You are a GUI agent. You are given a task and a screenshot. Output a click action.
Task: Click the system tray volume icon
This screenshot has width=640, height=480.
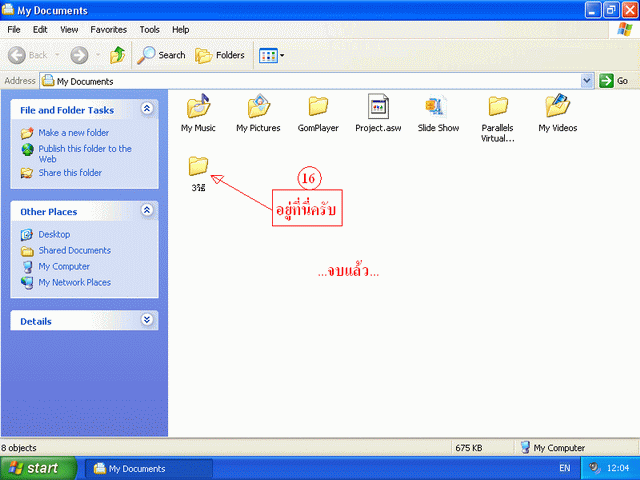594,468
